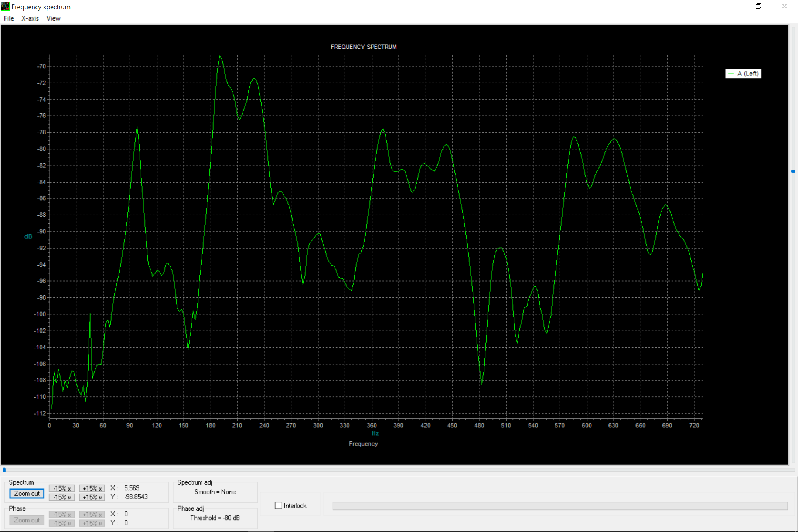Click the Frequency spectrum app icon
This screenshot has width=798, height=532.
(5, 7)
